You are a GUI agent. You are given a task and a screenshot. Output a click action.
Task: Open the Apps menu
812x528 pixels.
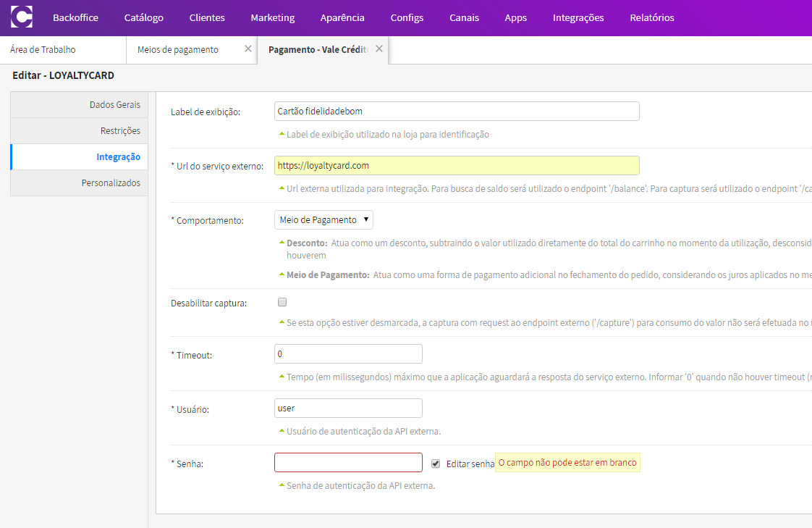516,17
